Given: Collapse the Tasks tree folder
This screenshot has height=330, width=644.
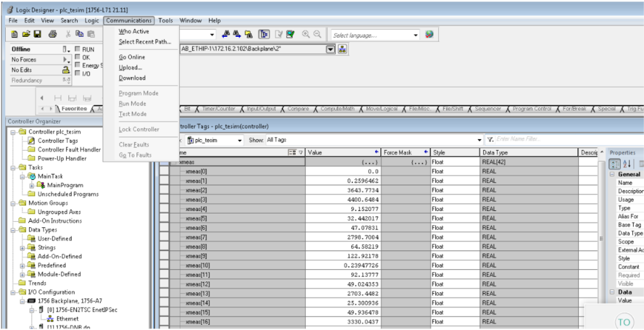Looking at the screenshot, I should click(14, 167).
